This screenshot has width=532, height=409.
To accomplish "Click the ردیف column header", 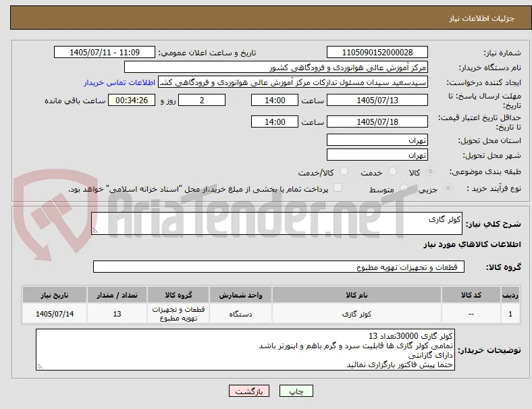I will 510,295.
